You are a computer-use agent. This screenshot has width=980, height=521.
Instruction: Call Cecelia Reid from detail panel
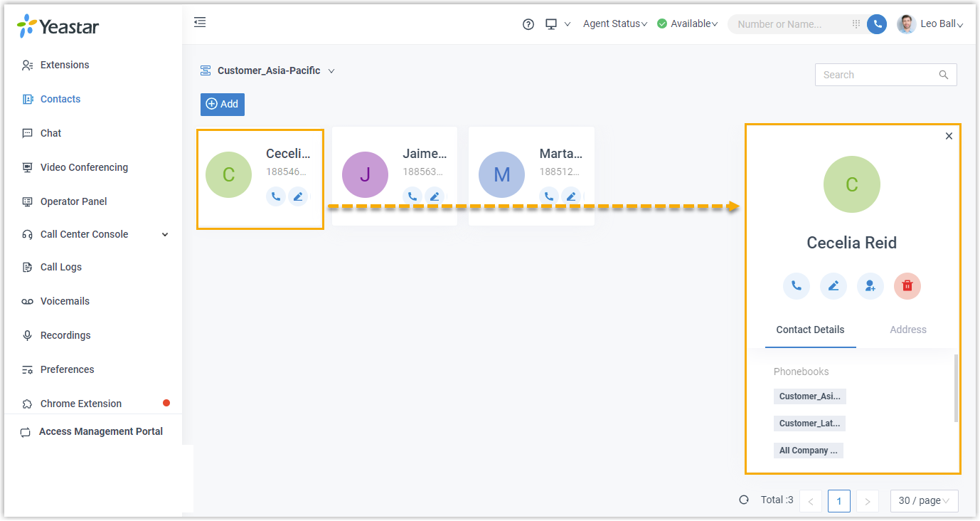pos(797,286)
